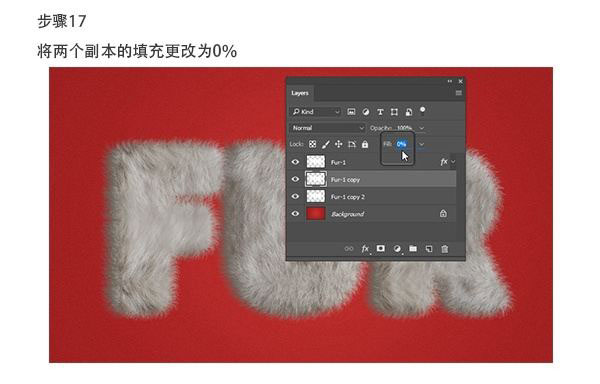Collapse the Layers panel double-arrow

click(450, 81)
